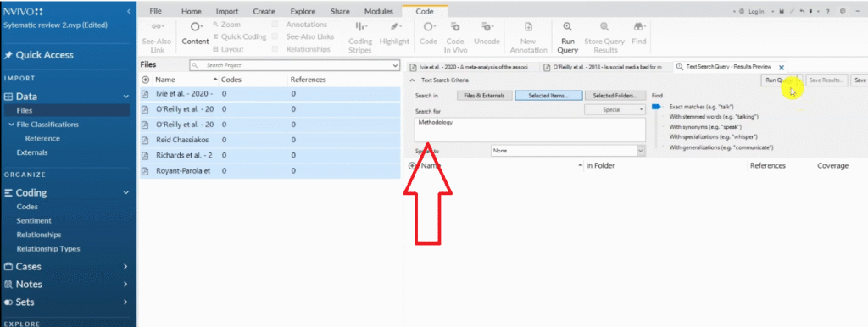This screenshot has width=868, height=327.
Task: Click Run Query in the ribbon
Action: [x=567, y=37]
